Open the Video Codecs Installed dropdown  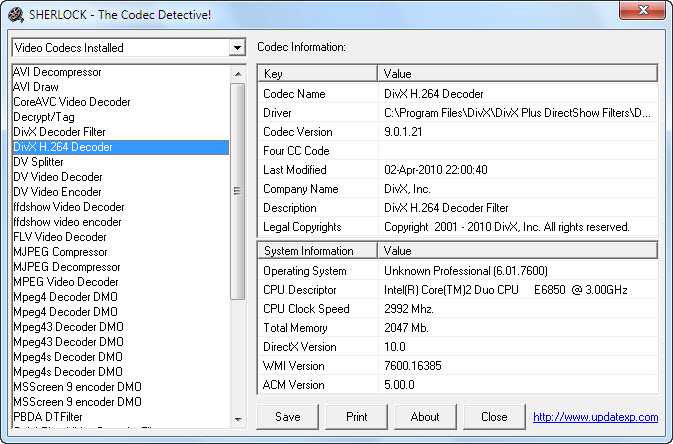pyautogui.click(x=237, y=48)
